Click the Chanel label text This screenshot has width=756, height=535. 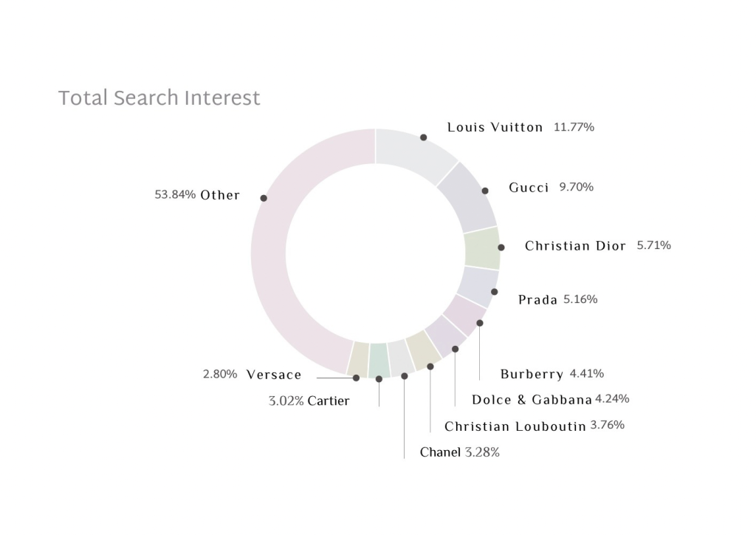click(x=440, y=452)
